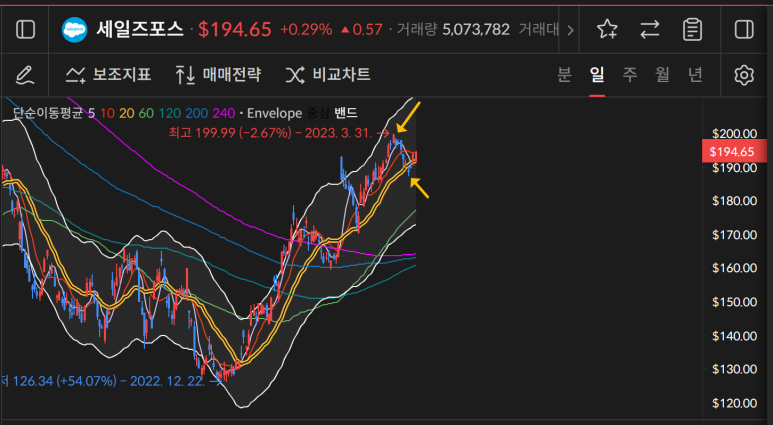
Task: Toggle the 200-day moving average
Action: point(197,113)
